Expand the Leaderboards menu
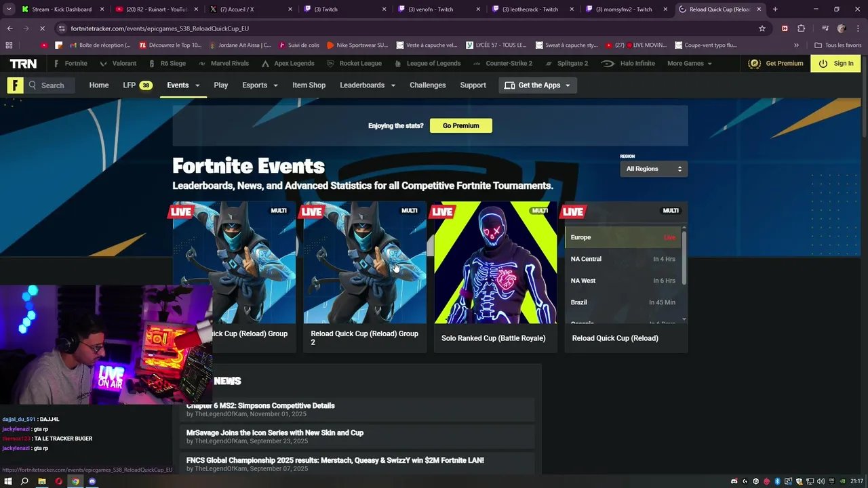This screenshot has width=868, height=488. [368, 85]
